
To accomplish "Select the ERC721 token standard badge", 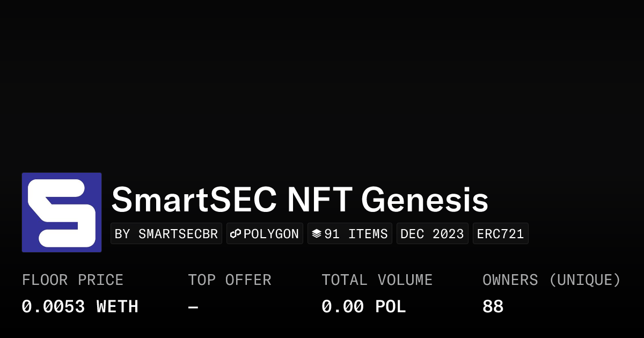I will [x=500, y=234].
